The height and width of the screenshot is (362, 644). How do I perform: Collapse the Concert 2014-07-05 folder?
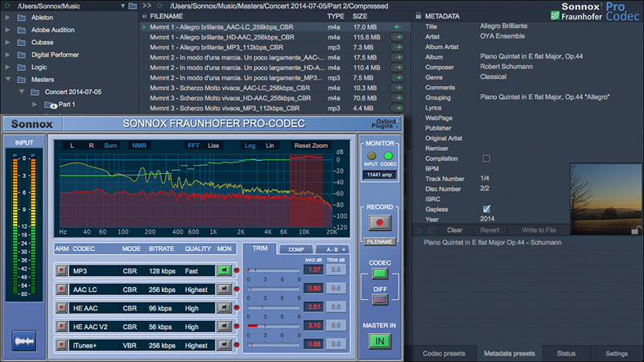pyautogui.click(x=22, y=92)
